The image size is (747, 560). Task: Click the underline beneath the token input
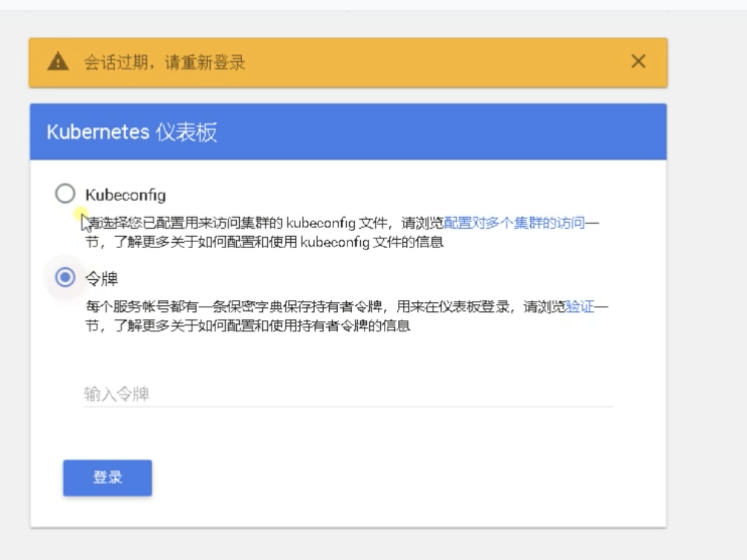(348, 406)
